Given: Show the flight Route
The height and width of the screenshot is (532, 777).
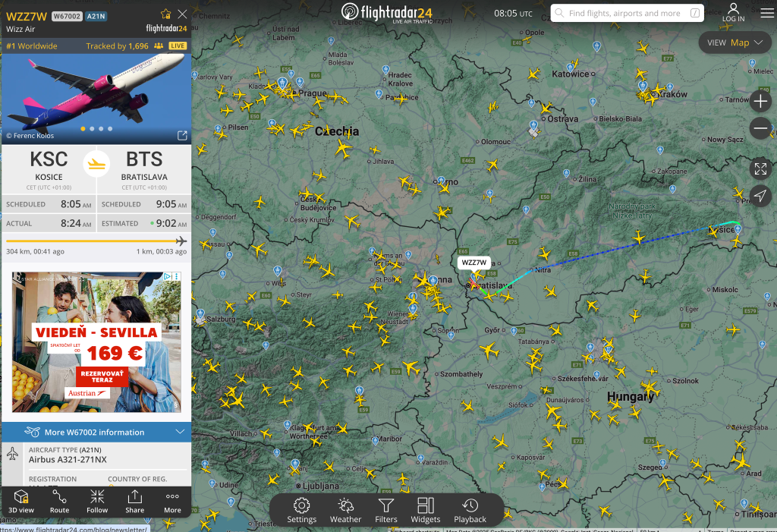Looking at the screenshot, I should [x=59, y=501].
